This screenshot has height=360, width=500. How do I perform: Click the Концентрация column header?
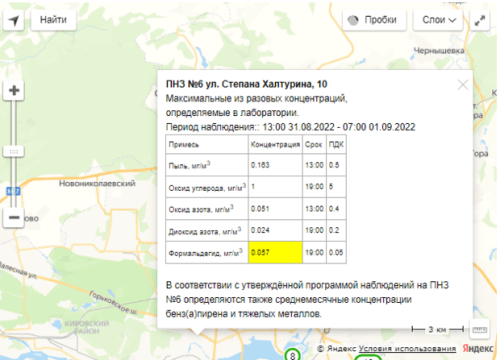[275, 145]
